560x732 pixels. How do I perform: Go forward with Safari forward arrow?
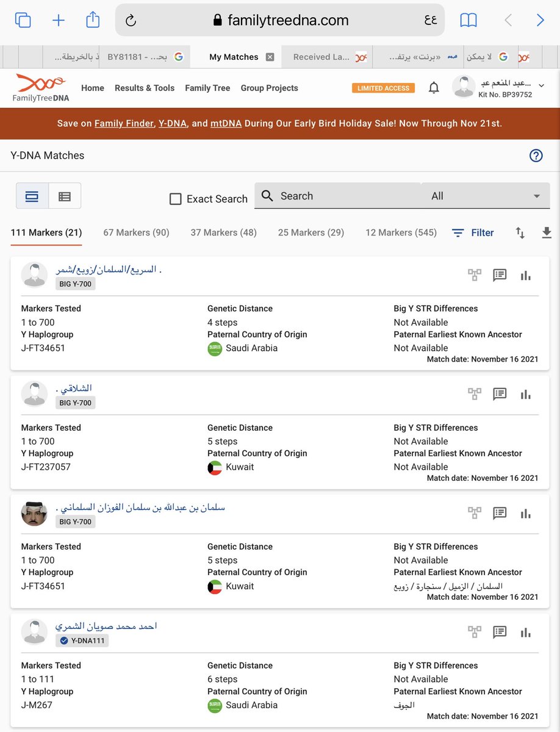540,21
